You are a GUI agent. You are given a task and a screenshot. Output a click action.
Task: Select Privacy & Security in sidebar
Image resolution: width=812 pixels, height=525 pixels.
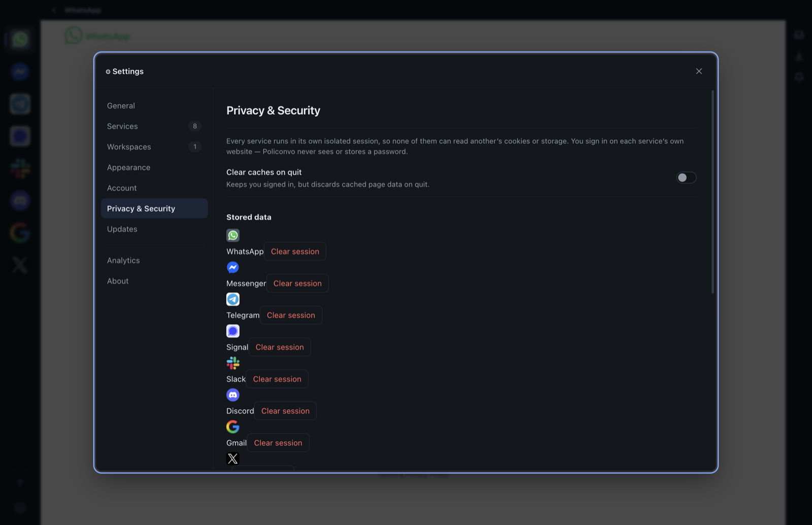pos(154,208)
